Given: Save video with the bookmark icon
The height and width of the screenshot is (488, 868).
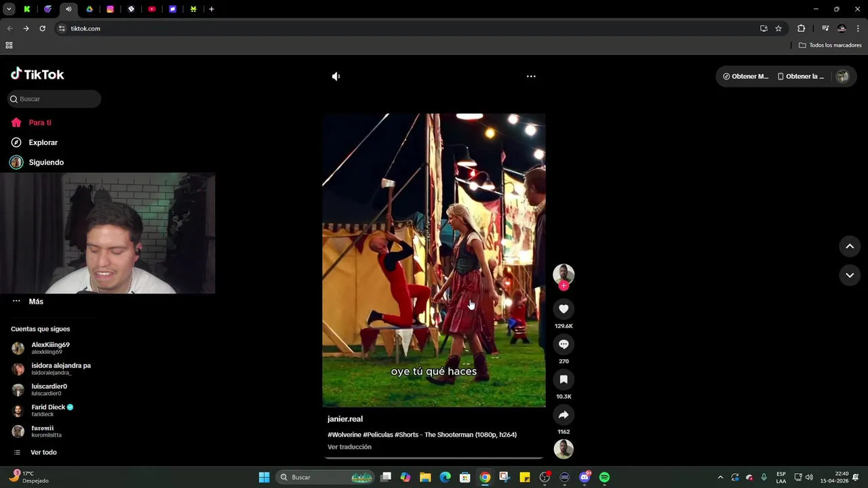Looking at the screenshot, I should tap(564, 380).
